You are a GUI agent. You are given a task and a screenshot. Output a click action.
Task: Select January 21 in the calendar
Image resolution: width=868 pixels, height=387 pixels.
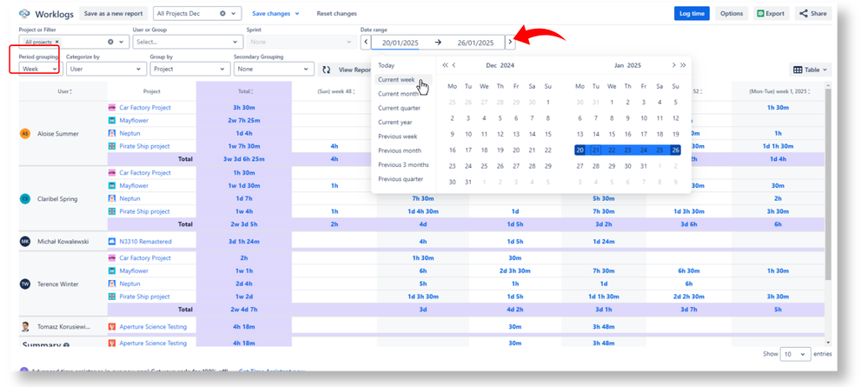(596, 150)
